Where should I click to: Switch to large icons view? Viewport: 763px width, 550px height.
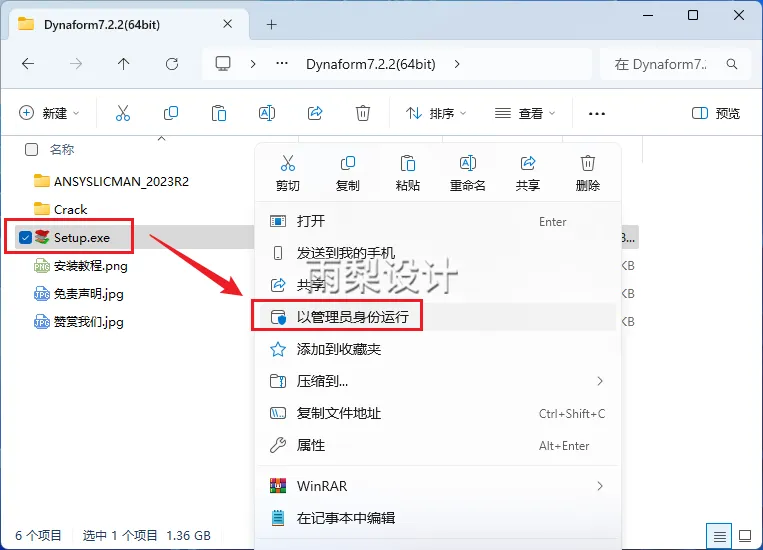[745, 536]
